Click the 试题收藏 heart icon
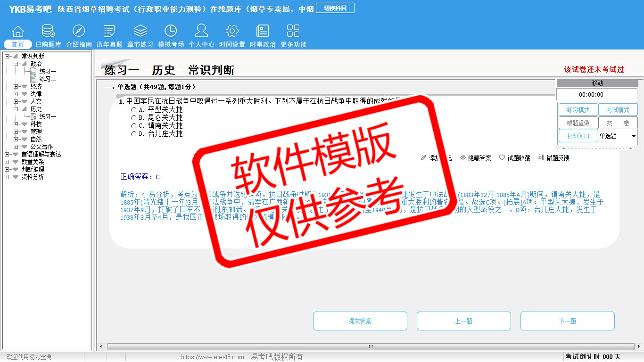The height and width of the screenshot is (362, 644). [x=502, y=157]
